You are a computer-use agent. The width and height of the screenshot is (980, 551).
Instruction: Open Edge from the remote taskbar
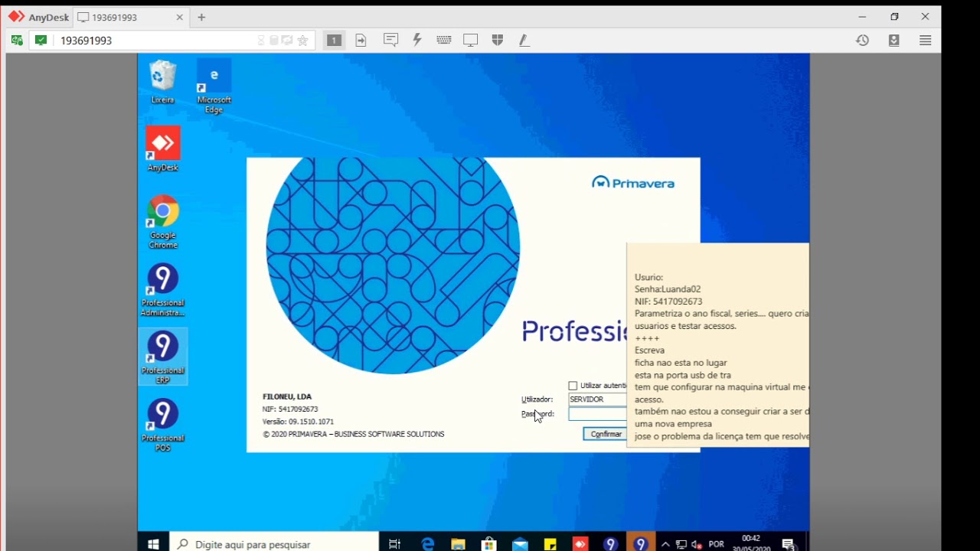(x=427, y=544)
